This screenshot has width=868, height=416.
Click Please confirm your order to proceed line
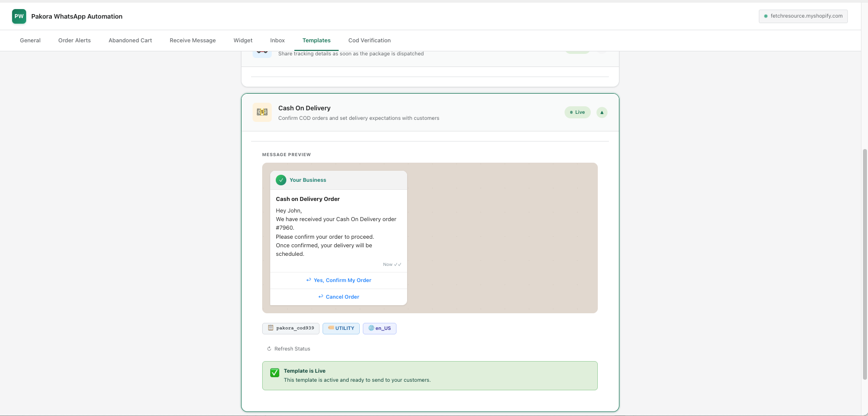(325, 237)
